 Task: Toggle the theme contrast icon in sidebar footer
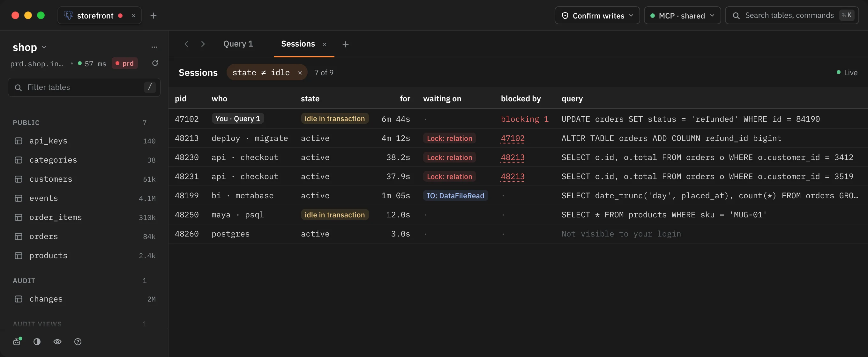coord(37,341)
